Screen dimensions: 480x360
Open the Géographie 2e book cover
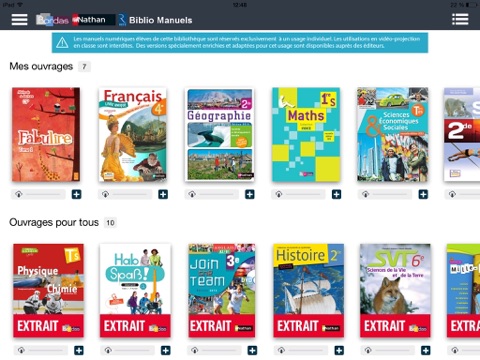tap(220, 135)
